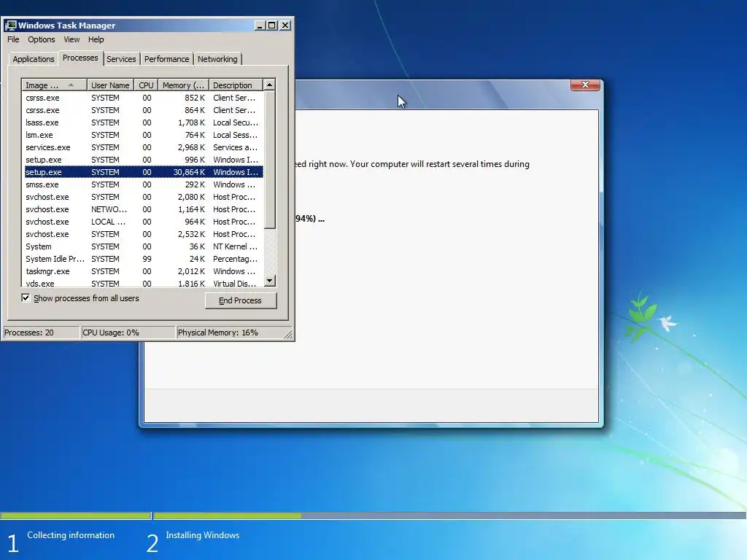
Task: Switch to the Applications tab
Action: point(34,59)
